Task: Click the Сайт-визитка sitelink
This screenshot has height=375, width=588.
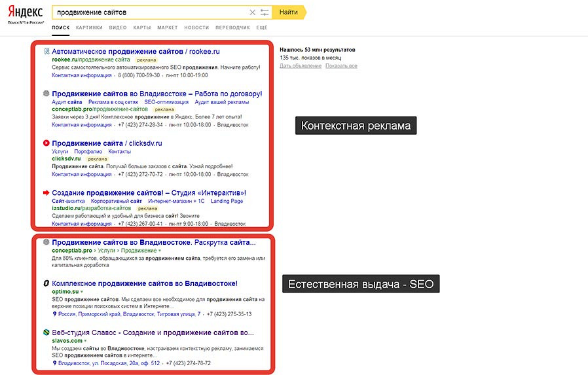Action: point(68,201)
